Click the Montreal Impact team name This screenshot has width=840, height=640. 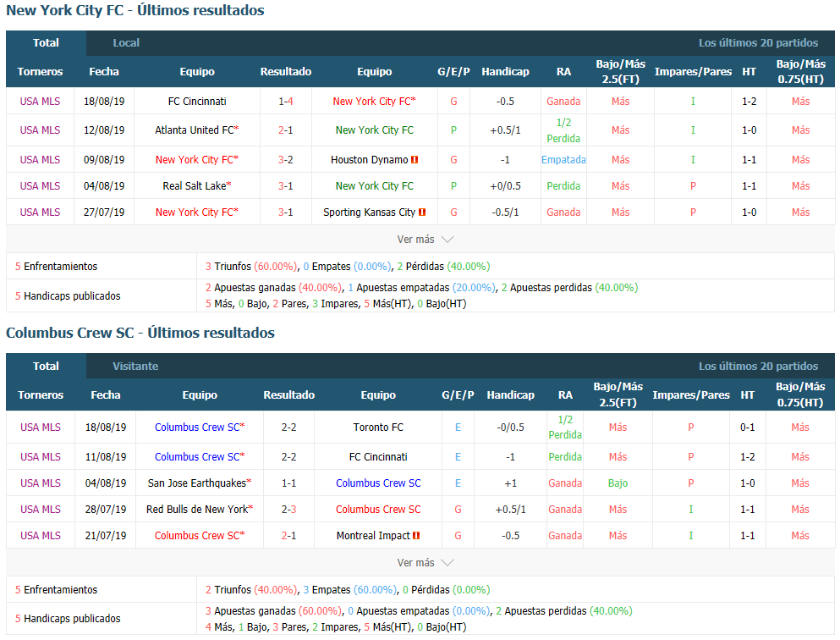373,536
